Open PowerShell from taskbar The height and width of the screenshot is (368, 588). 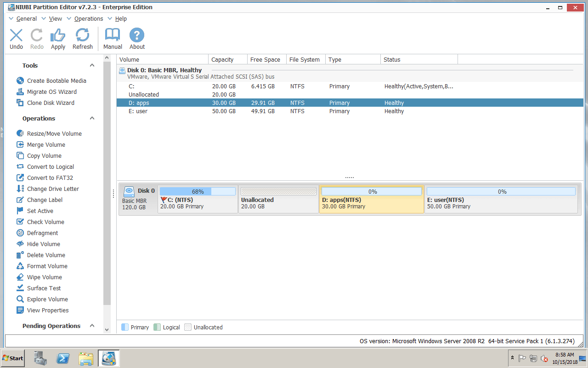(63, 358)
